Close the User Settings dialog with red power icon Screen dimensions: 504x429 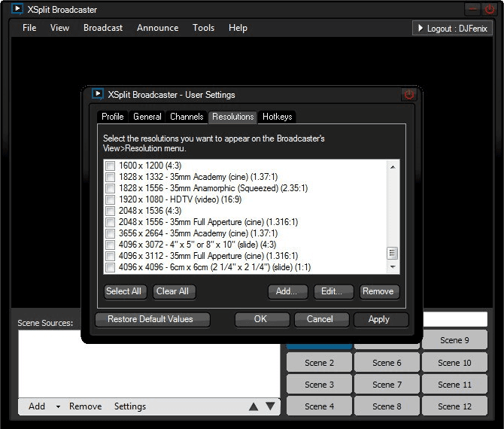[x=409, y=95]
